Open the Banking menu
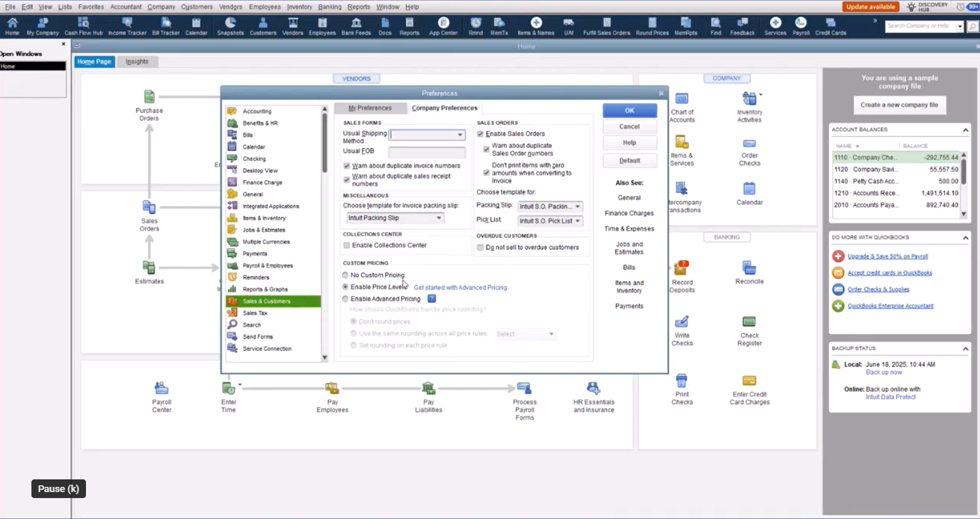The width and height of the screenshot is (980, 519). pos(329,7)
